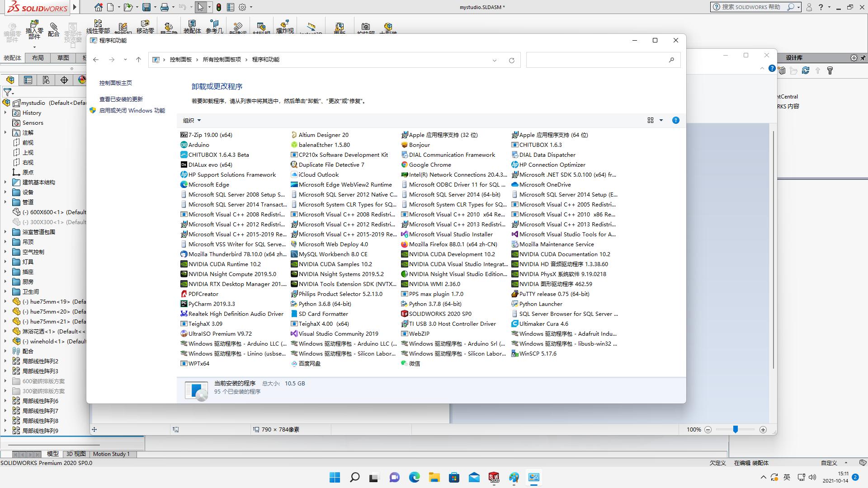This screenshot has height=488, width=868.
Task: Click Insert Components (插入零部件) tool
Action: click(34, 30)
